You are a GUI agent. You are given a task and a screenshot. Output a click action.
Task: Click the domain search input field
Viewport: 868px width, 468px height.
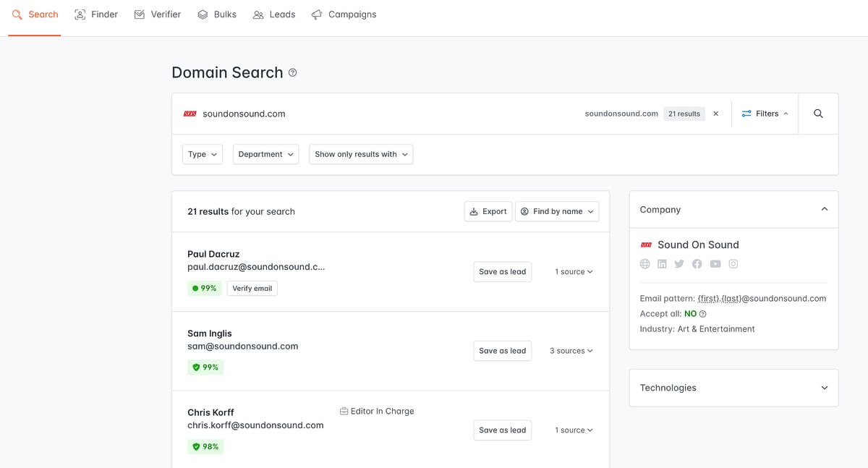click(x=376, y=114)
